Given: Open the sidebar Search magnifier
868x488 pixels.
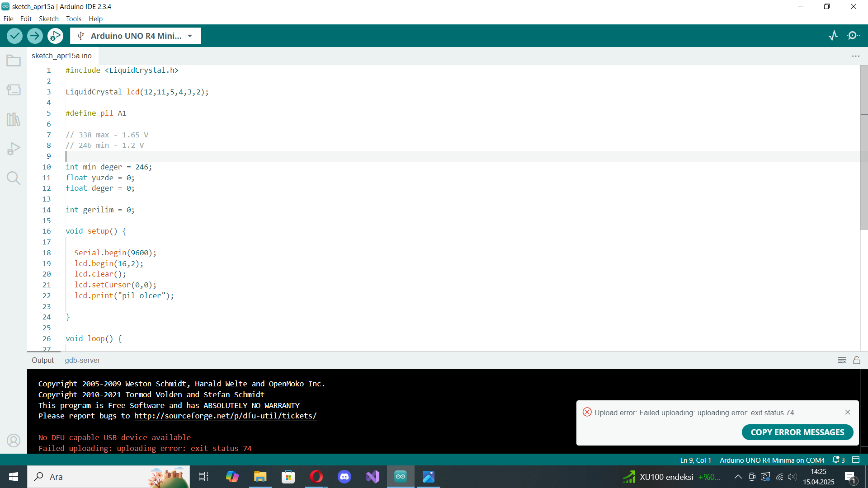Looking at the screenshot, I should click(x=14, y=178).
